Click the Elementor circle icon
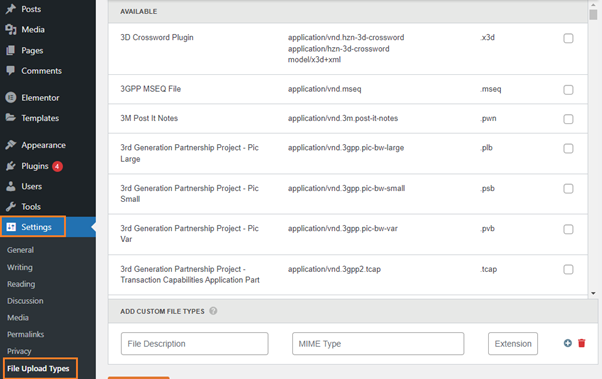 click(11, 98)
